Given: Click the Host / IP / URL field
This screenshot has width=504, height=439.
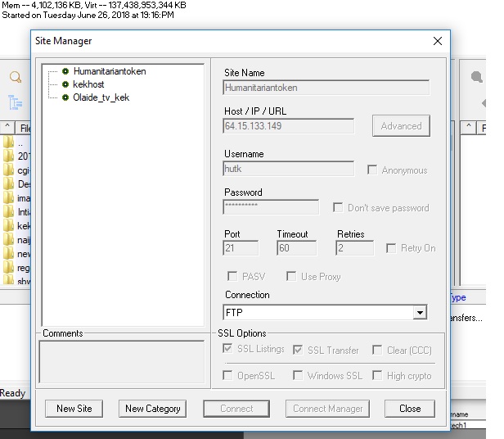Looking at the screenshot, I should pyautogui.click(x=288, y=126).
